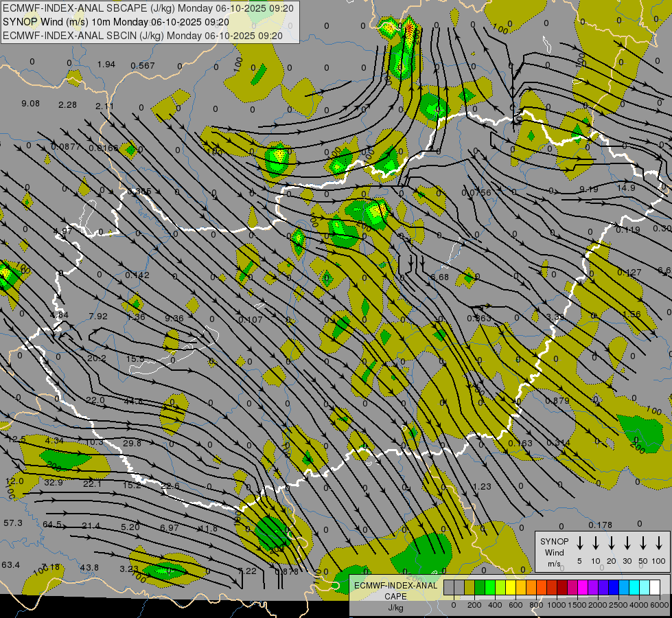Click the 20 m/s wind arrow in SYNOP legend
The height and width of the screenshot is (618, 672).
[x=611, y=543]
